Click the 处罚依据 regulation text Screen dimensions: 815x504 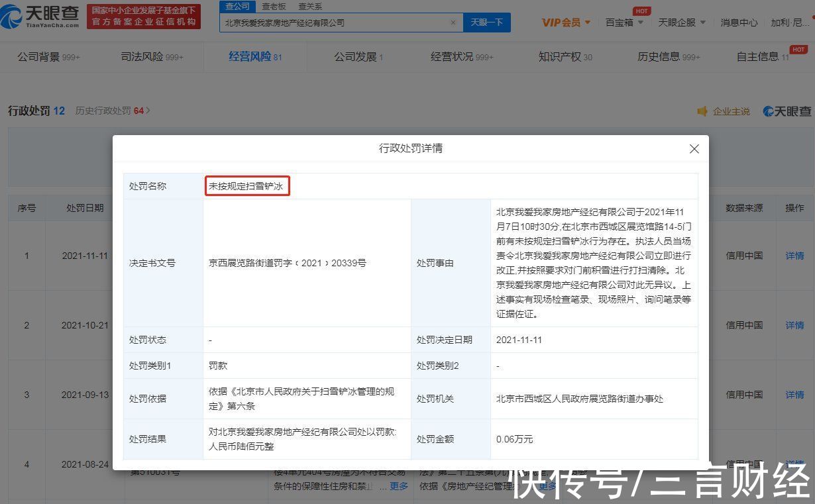[301, 399]
